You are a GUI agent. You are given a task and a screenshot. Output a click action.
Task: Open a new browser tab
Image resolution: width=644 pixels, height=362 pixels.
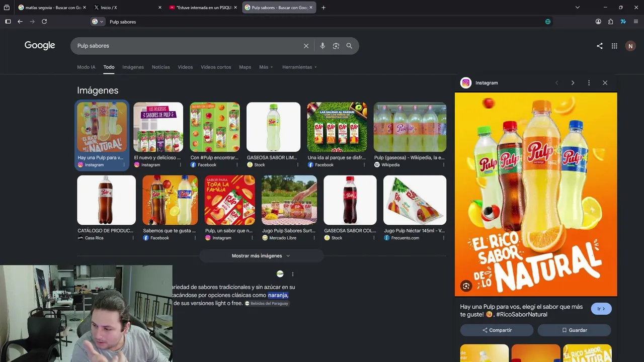(x=324, y=8)
